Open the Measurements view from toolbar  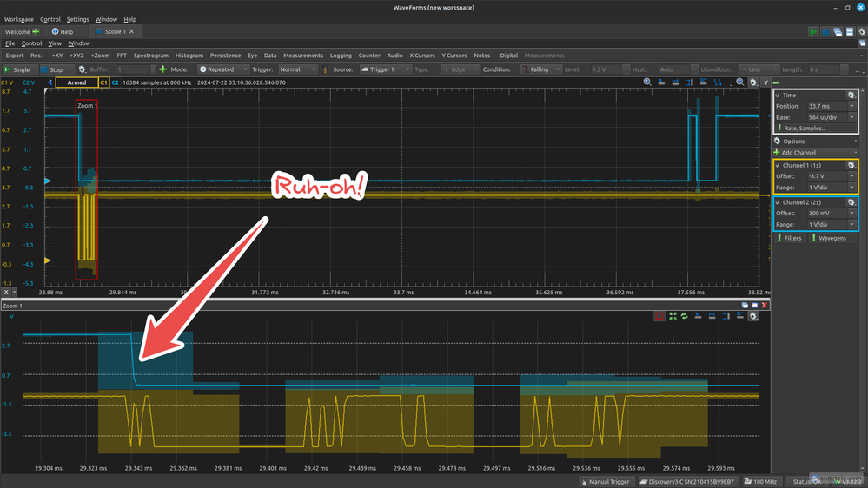303,56
